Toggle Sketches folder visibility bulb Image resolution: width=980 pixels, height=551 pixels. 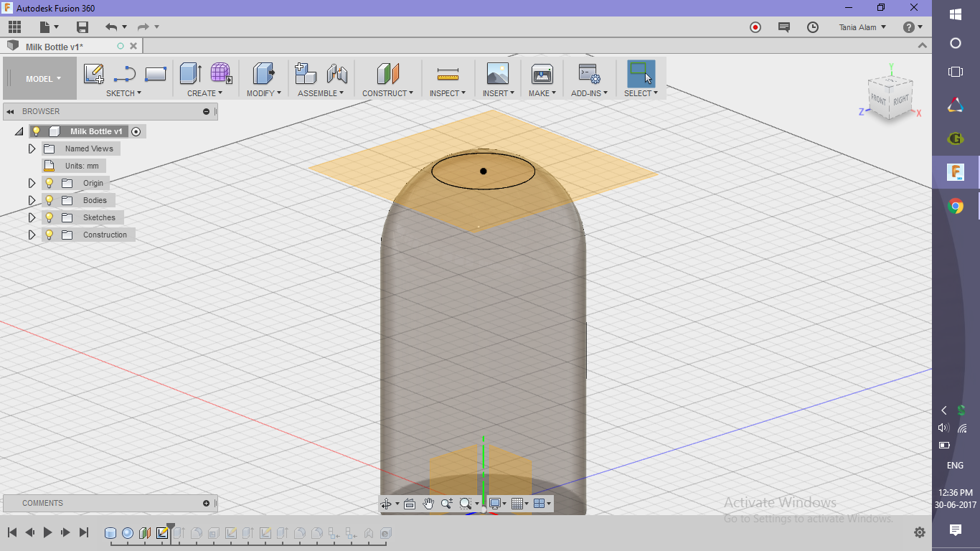(x=50, y=217)
